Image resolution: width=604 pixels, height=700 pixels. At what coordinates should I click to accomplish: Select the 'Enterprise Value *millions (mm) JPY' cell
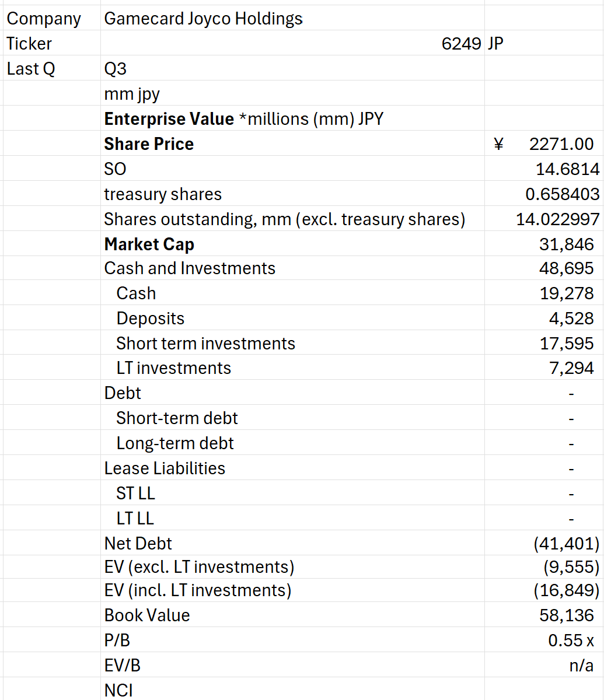point(244,119)
